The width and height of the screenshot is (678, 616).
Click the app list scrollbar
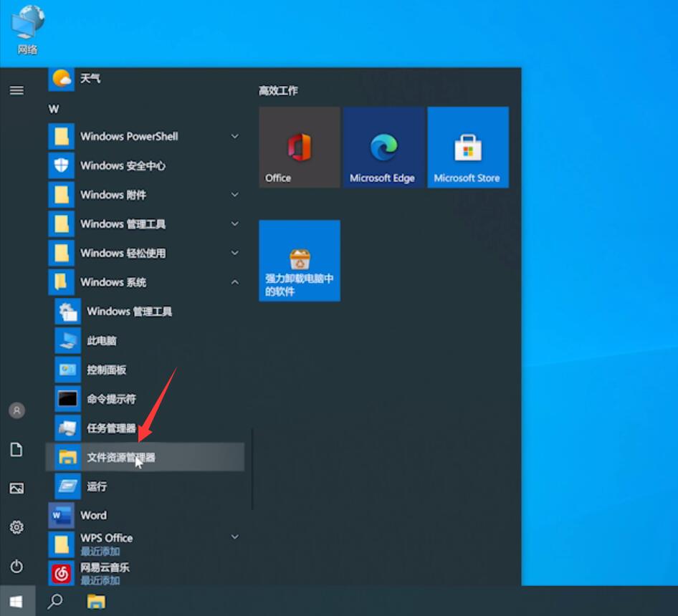pyautogui.click(x=252, y=469)
